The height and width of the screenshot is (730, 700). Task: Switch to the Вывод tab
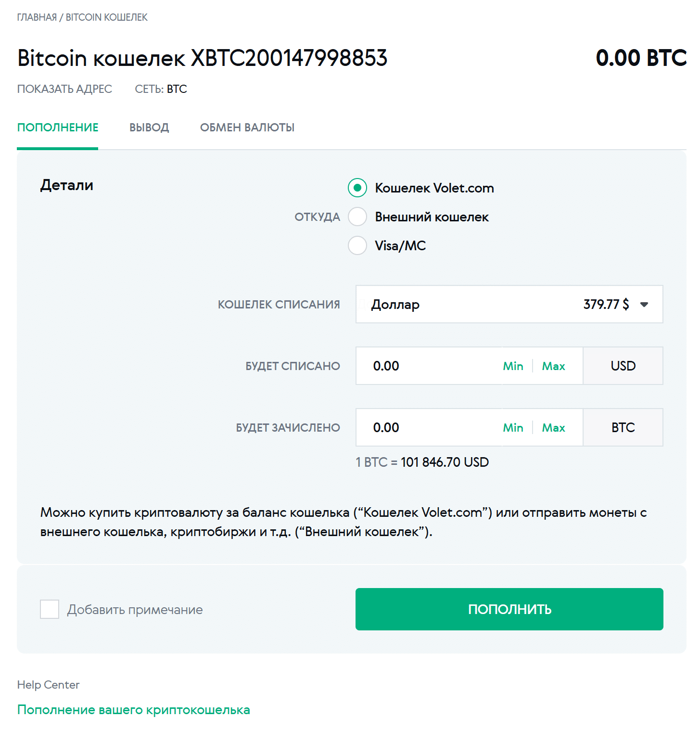pos(149,128)
